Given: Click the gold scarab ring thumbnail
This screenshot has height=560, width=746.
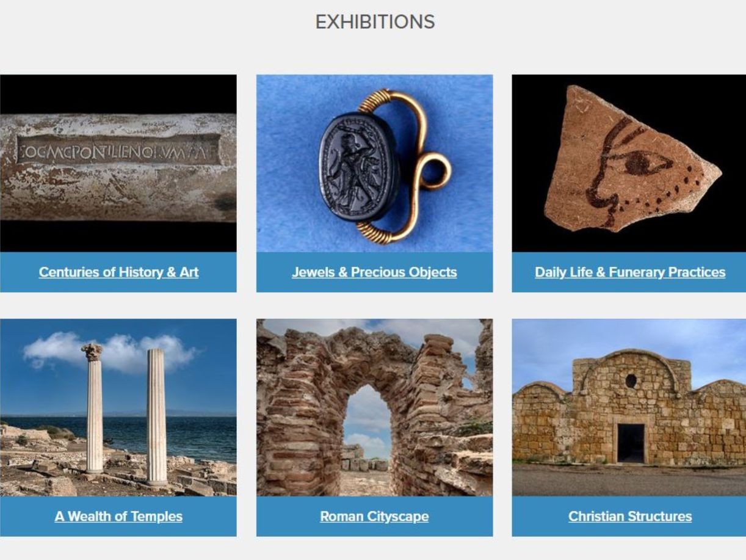Looking at the screenshot, I should pyautogui.click(x=374, y=164).
